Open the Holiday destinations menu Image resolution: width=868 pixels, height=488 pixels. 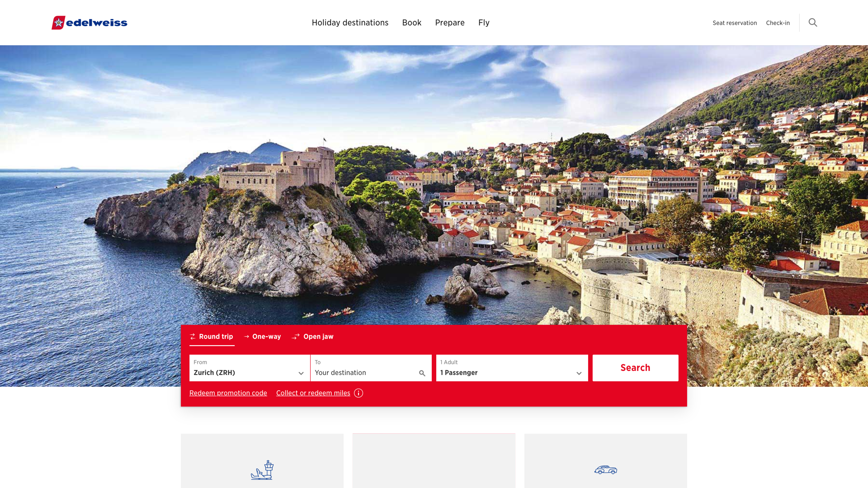(x=350, y=23)
